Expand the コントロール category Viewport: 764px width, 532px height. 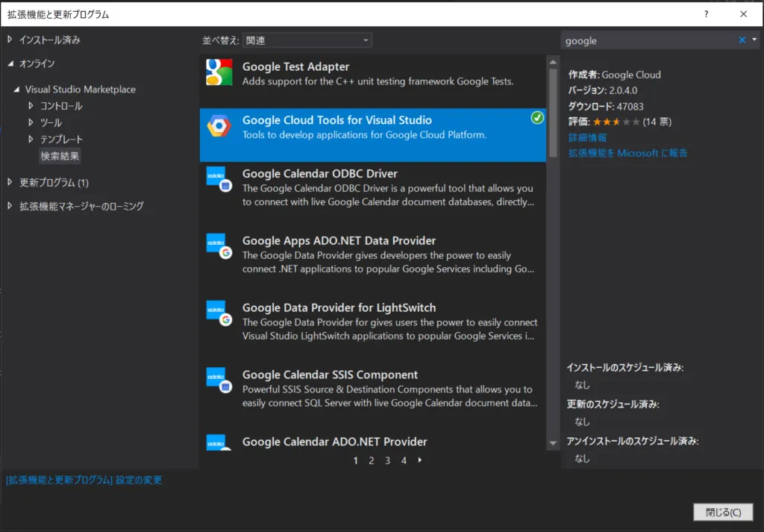tap(31, 106)
